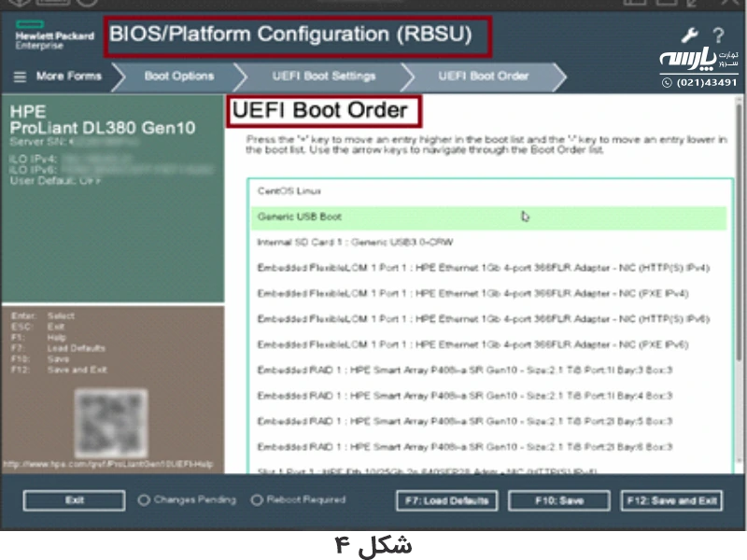
Task: Select FlexibleLOM NIC (HTTP(S) IPv6) entry
Action: [x=489, y=319]
